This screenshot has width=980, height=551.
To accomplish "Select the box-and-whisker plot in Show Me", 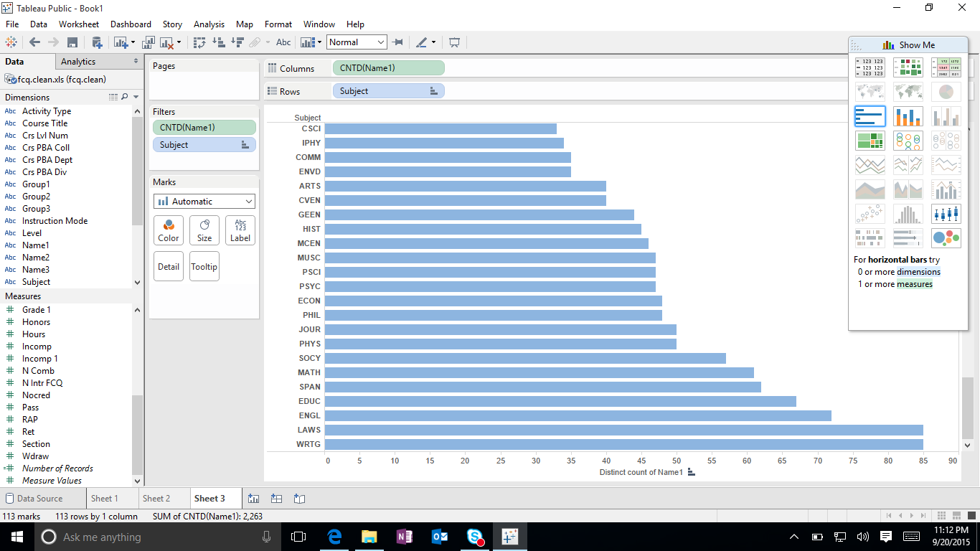I will point(946,214).
